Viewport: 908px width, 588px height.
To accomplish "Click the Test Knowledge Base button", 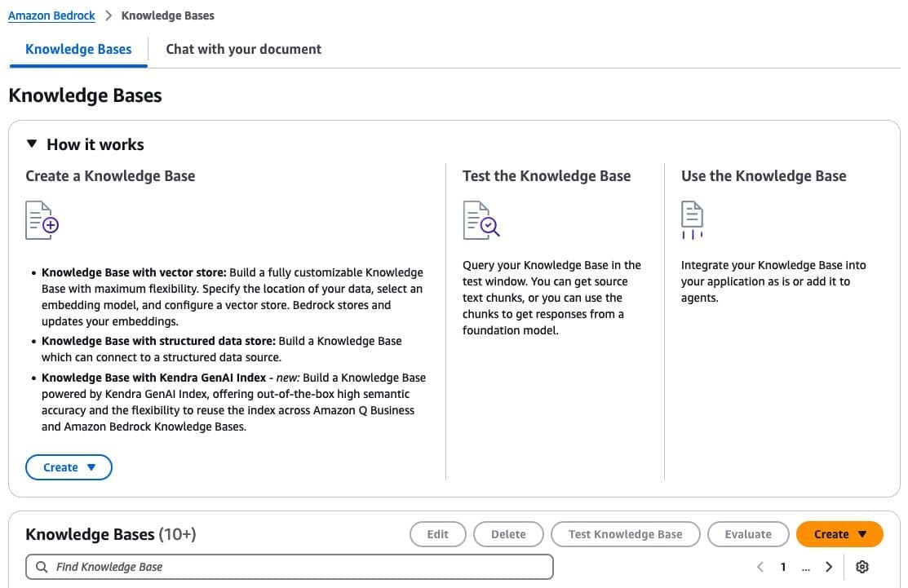I will (625, 534).
